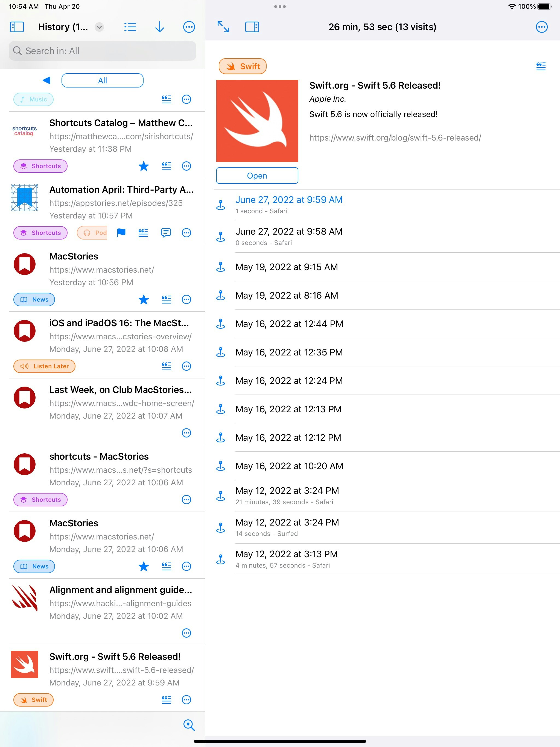560x747 pixels.
Task: Select the All filter pill
Action: pyautogui.click(x=102, y=80)
